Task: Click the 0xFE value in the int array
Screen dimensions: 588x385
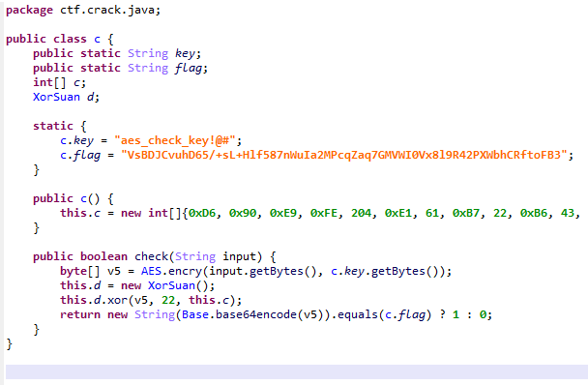Action: (324, 213)
